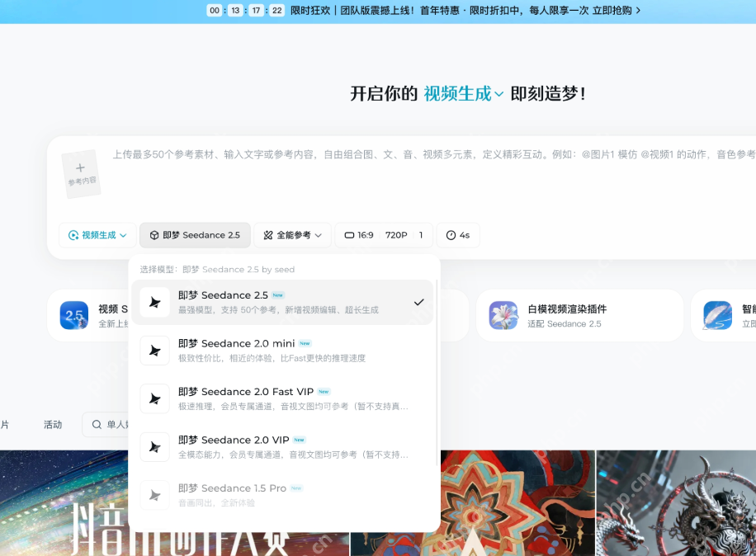Click the search magnifier icon
Image resolution: width=756 pixels, height=556 pixels.
pyautogui.click(x=97, y=425)
